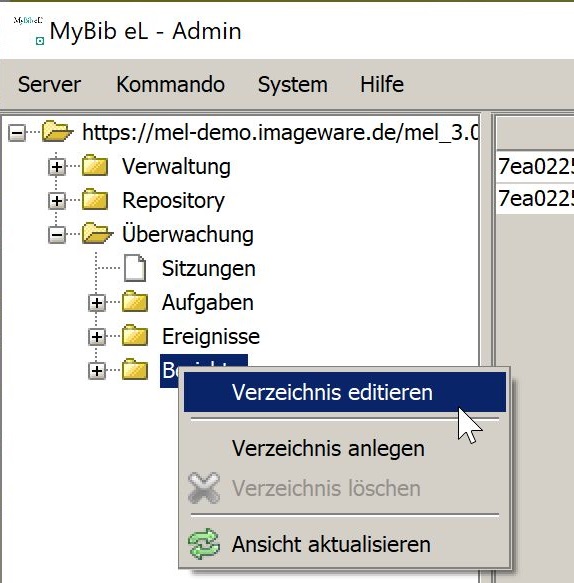Screen dimensions: 574x583
Task: Click the Sitzungen document icon
Action: (135, 268)
